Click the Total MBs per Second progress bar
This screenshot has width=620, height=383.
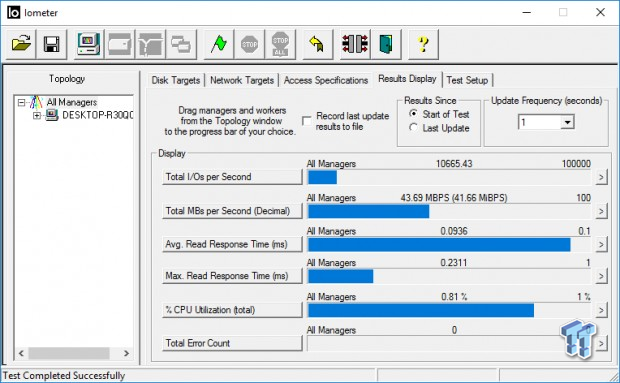coord(449,211)
